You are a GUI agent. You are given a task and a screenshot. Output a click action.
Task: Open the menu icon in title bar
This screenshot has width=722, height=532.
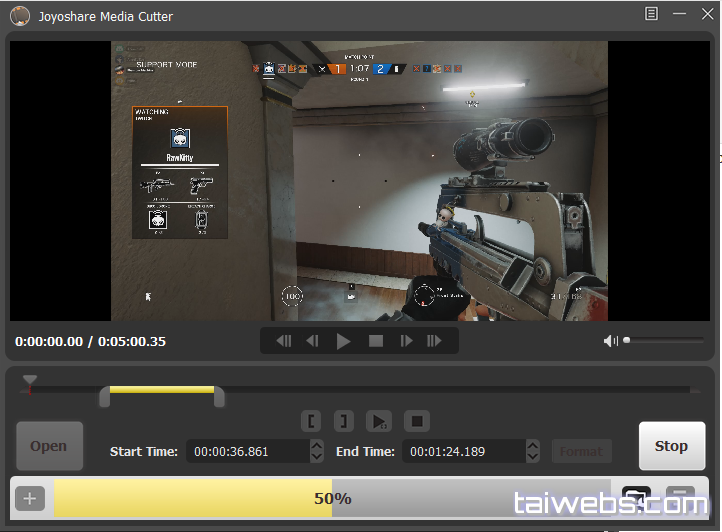tap(652, 14)
